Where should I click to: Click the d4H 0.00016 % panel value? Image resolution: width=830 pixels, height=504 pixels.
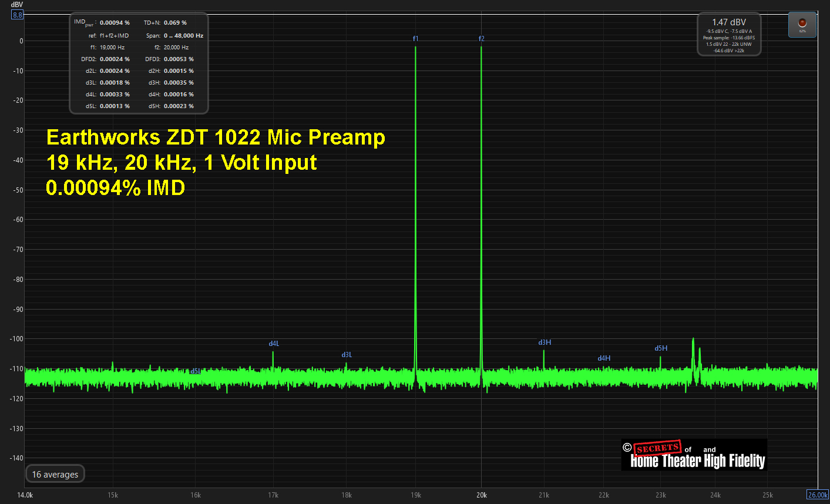[179, 95]
